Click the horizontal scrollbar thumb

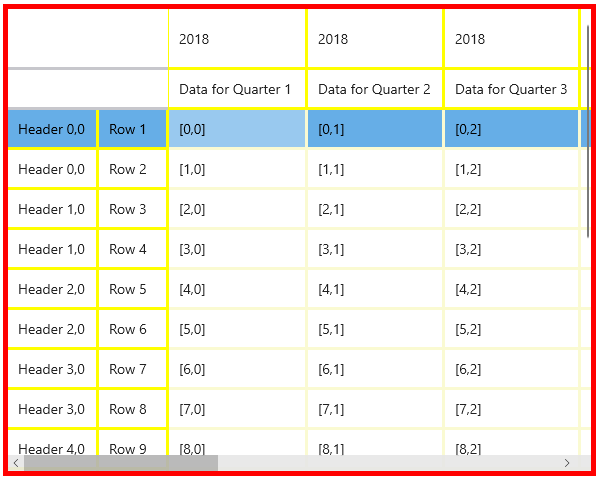point(120,463)
